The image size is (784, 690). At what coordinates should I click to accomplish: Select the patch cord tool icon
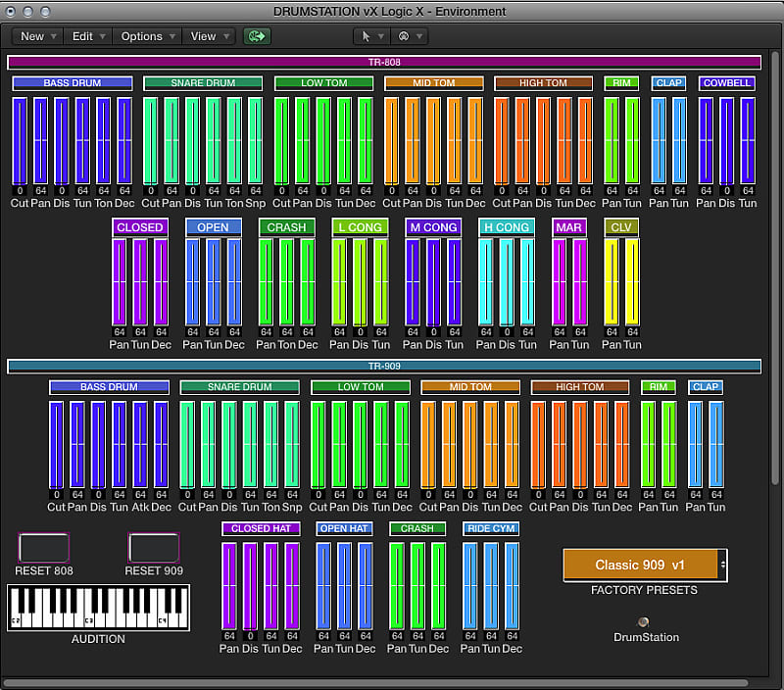click(402, 35)
